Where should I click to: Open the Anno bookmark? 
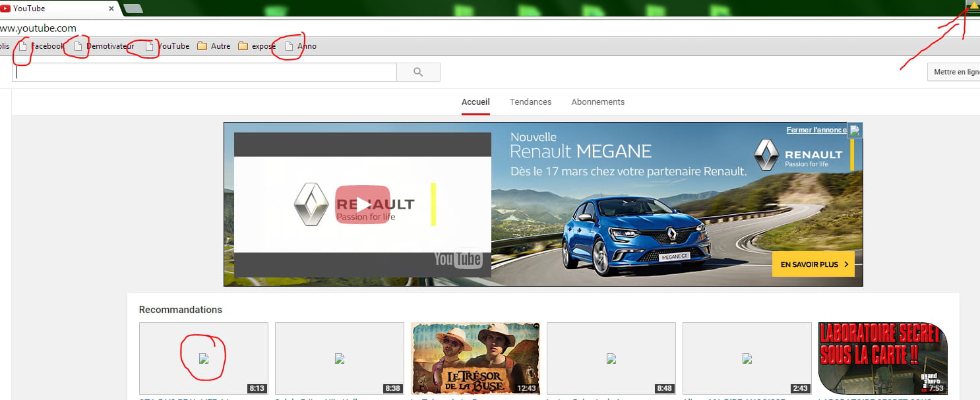300,46
